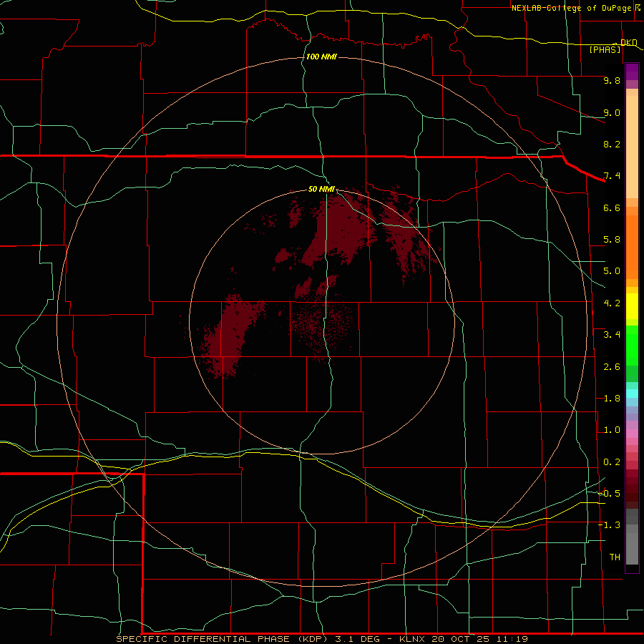This screenshot has width=644, height=644.
Task: Click the TH label on color scale
Action: pos(615,557)
